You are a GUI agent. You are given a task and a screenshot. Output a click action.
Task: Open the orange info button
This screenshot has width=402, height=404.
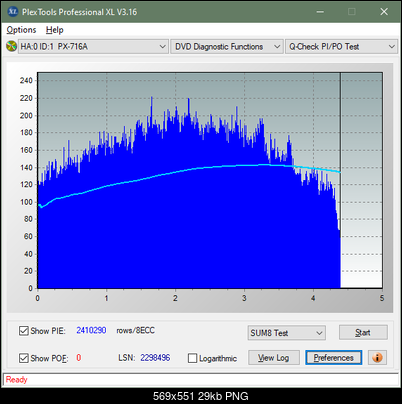377,358
